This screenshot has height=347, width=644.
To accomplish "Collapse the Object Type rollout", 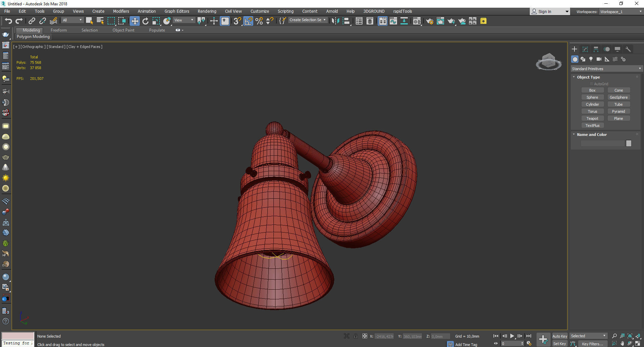I will pyautogui.click(x=588, y=77).
